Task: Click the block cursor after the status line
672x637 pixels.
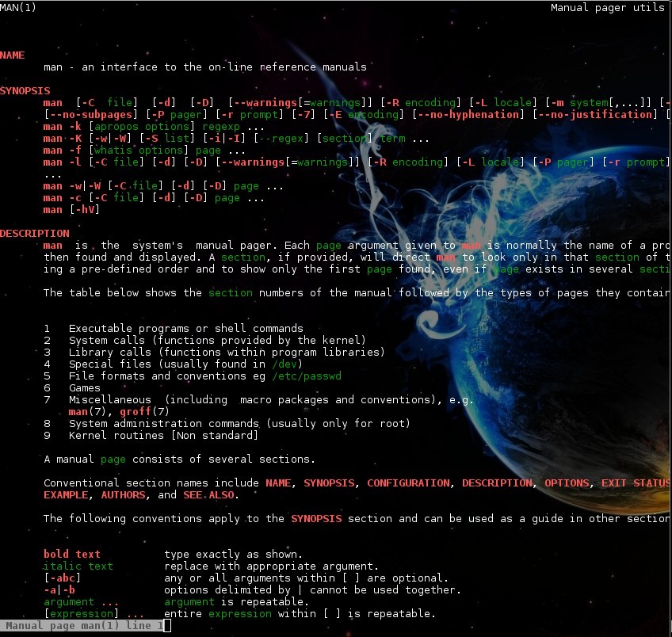Action: [x=167, y=626]
